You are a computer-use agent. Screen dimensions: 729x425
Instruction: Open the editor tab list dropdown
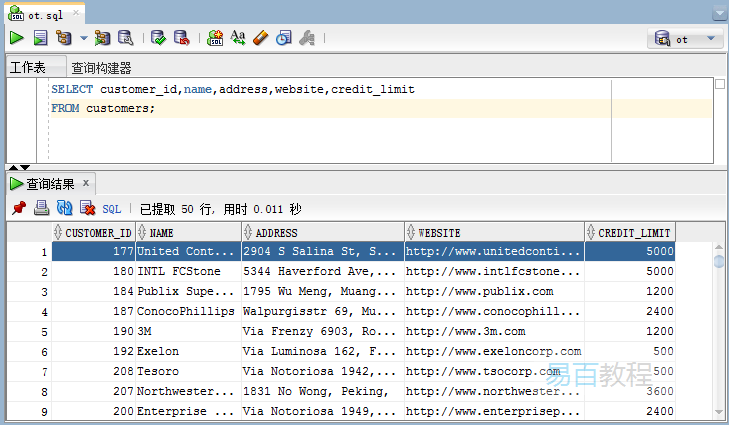719,13
